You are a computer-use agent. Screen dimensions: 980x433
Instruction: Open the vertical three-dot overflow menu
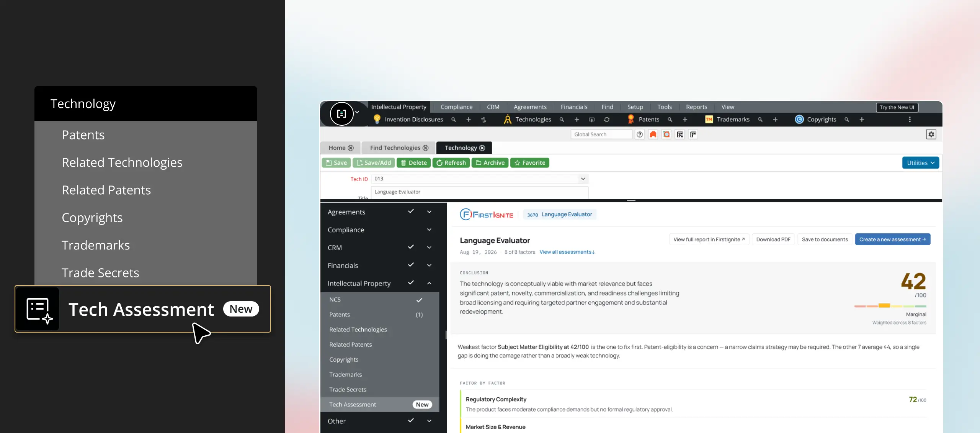(x=910, y=120)
